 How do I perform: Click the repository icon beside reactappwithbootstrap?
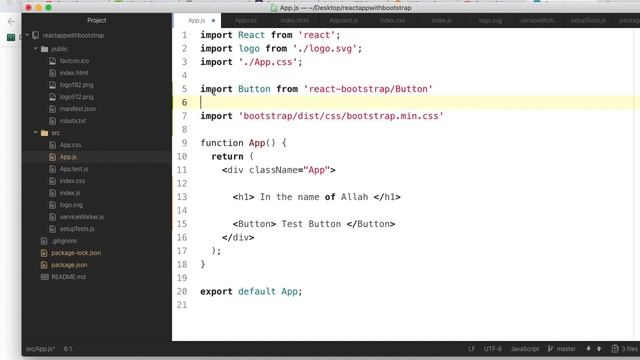click(36, 35)
